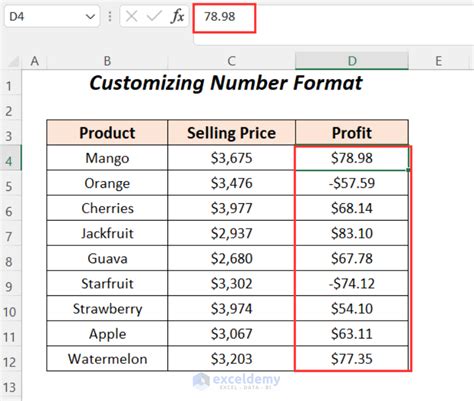Select the Guava cell
The width and height of the screenshot is (474, 401).
point(107,258)
